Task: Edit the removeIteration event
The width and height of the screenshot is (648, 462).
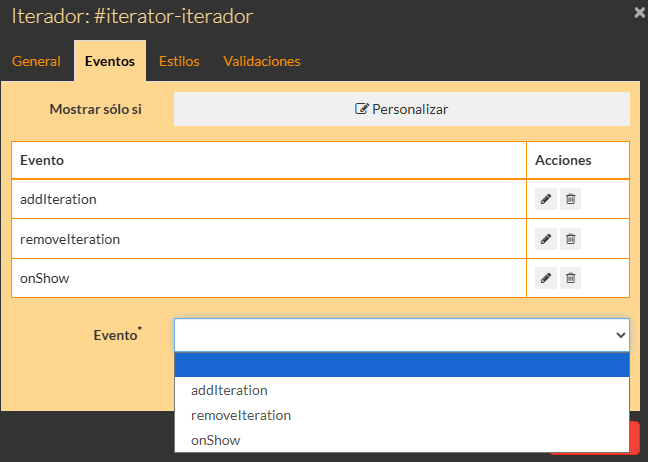Action: 546,239
